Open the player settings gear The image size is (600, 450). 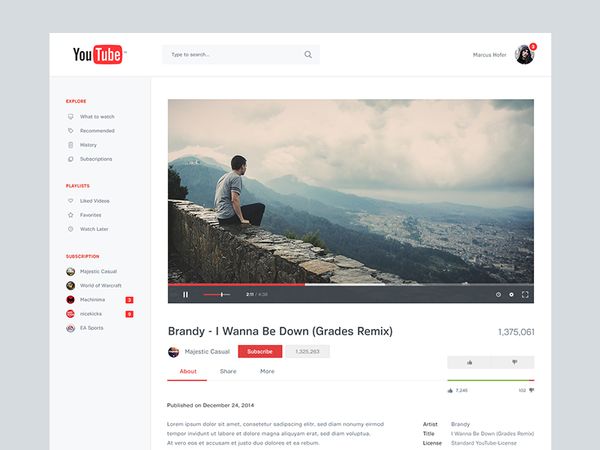click(x=511, y=294)
